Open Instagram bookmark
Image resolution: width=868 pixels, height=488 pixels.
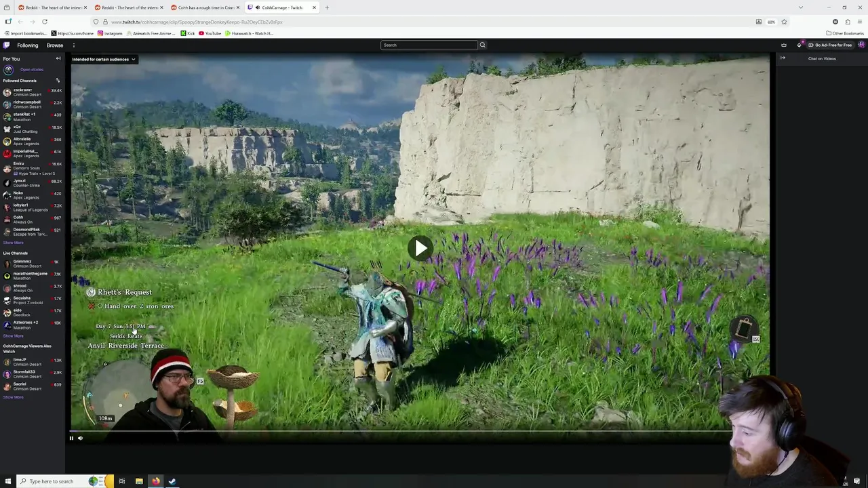[x=110, y=33]
